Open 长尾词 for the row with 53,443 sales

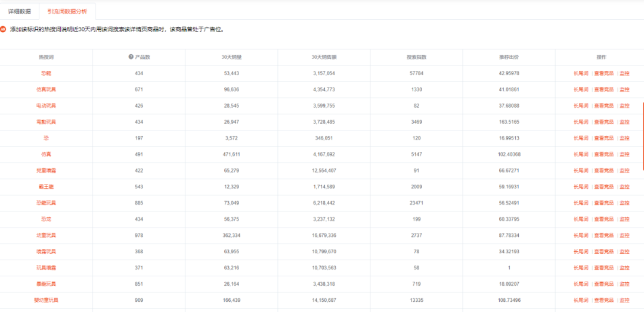[581, 73]
